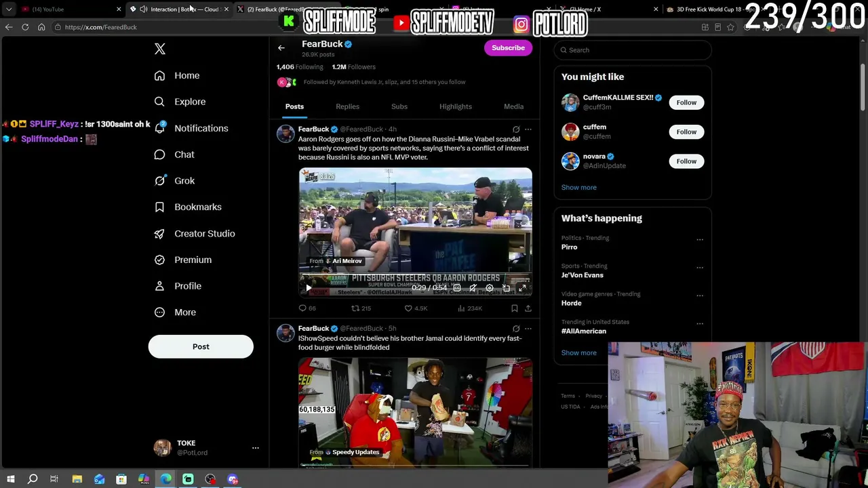Open options for the Je'Von Evans trend
The height and width of the screenshot is (488, 868).
[700, 268]
